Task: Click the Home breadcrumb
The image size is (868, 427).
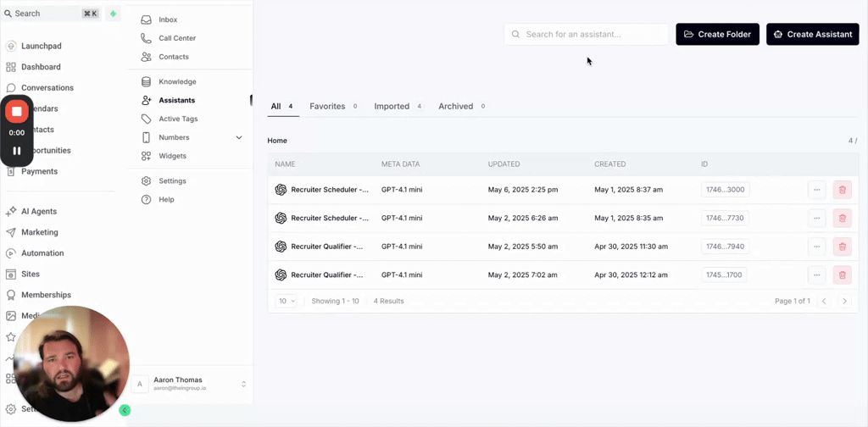Action: coord(277,141)
